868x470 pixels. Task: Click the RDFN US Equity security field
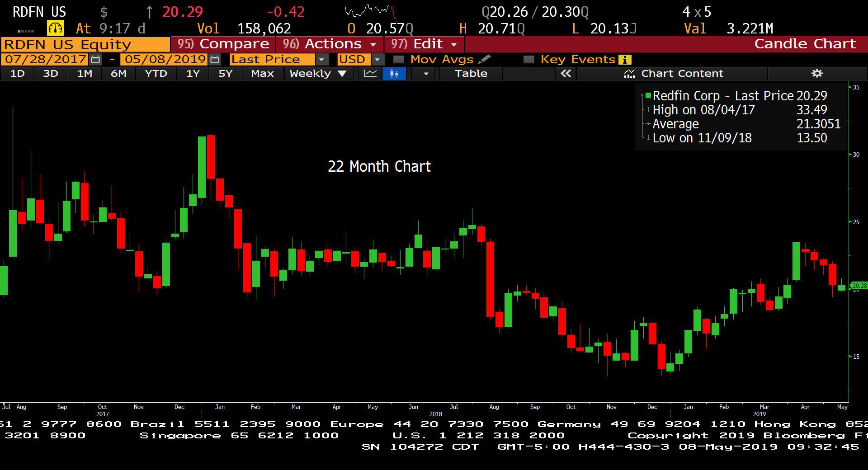[85, 44]
